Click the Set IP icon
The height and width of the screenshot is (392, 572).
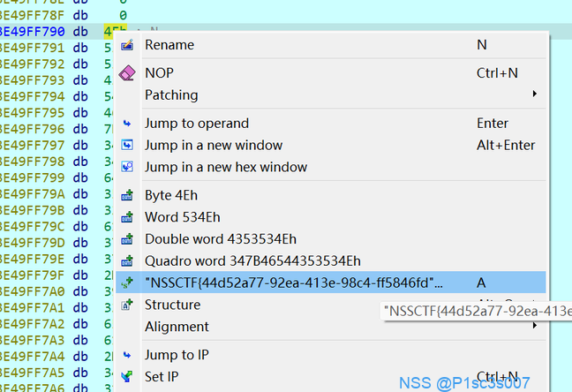[127, 377]
